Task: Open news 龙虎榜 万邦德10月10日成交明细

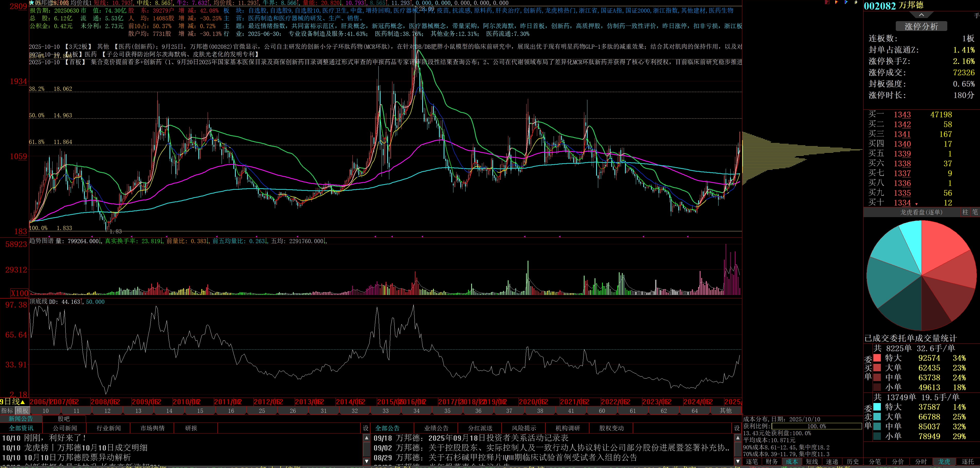Action: tap(86, 447)
